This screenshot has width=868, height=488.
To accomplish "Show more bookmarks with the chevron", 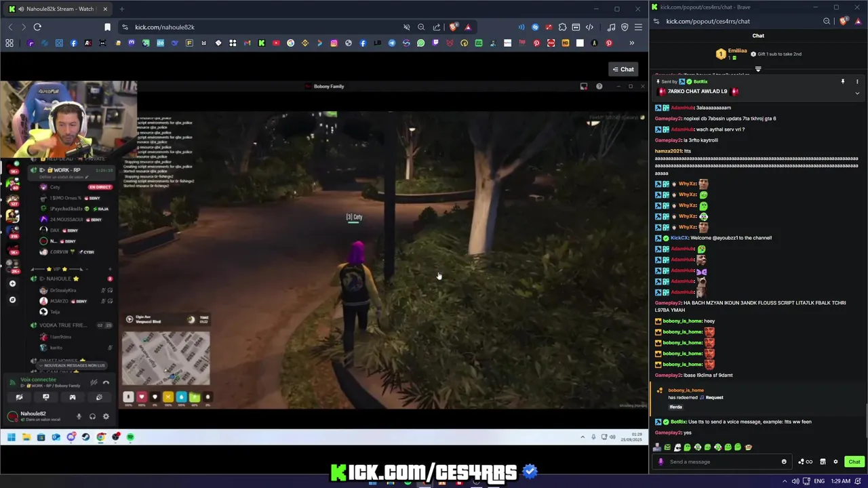I will [x=631, y=43].
